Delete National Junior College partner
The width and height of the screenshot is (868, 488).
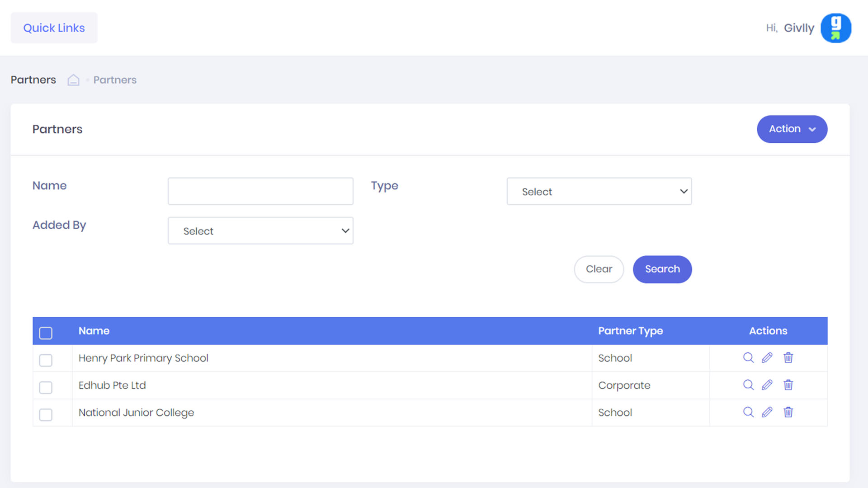[788, 412]
